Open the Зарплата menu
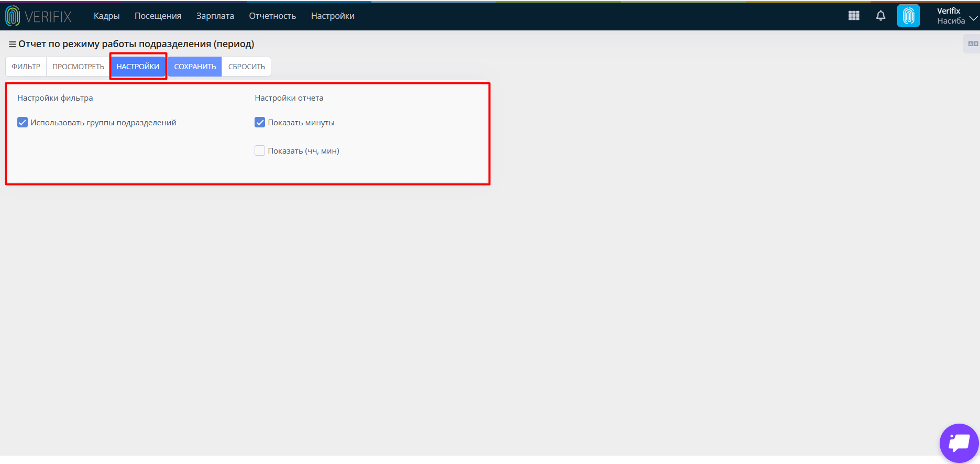The width and height of the screenshot is (980, 464). [215, 16]
